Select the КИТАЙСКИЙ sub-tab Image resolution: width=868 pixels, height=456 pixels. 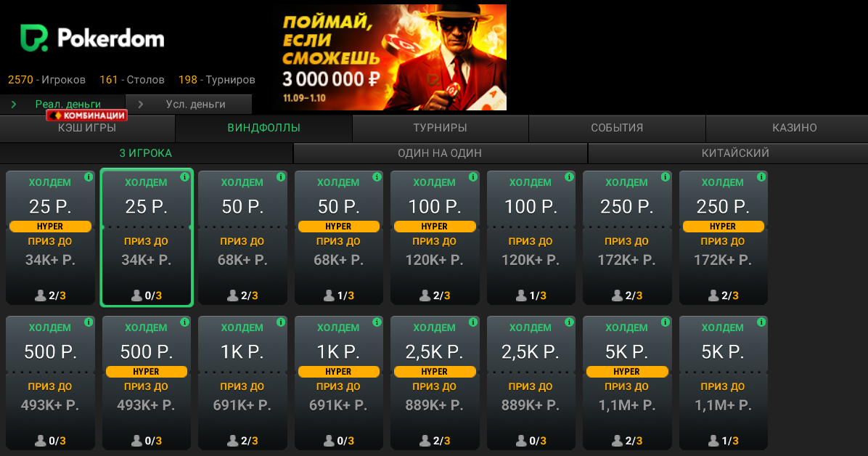(x=735, y=153)
